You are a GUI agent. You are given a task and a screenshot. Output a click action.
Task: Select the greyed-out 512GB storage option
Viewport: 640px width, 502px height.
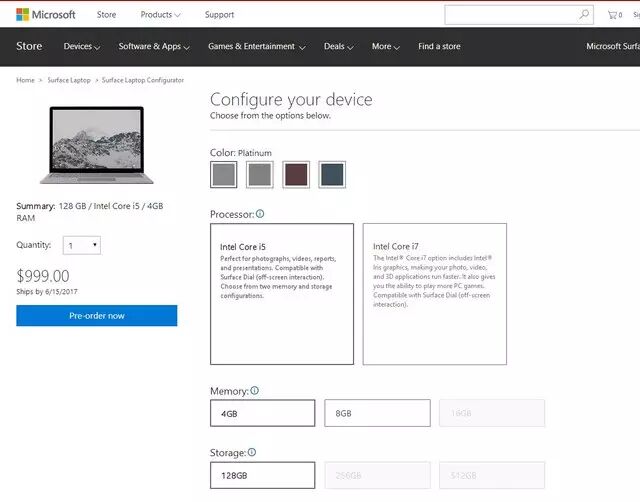492,475
